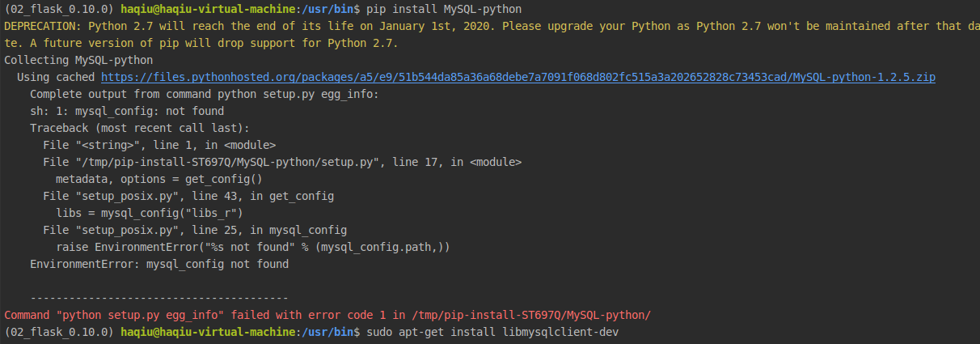Click 'EnvironmentError: mysql_config not found' line
Screen dimensions: 980x344
click(x=159, y=264)
